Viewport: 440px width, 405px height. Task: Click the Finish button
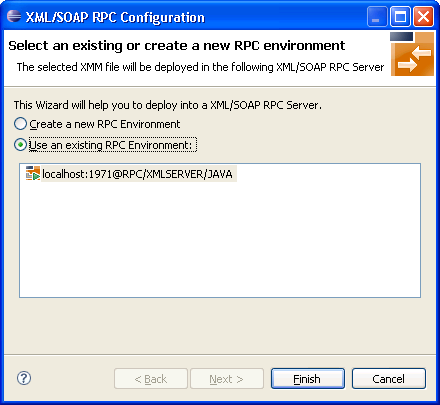click(308, 379)
